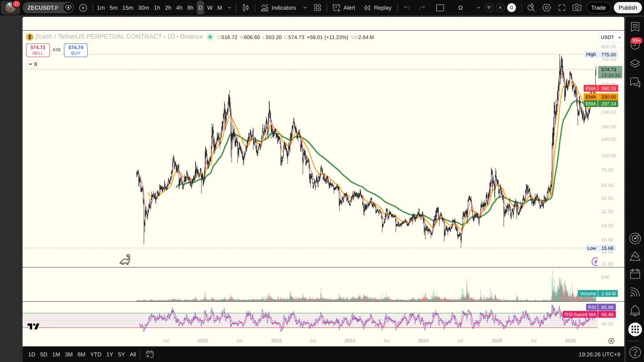Switch to the 4h timeframe
Image resolution: width=644 pixels, height=362 pixels.
pyautogui.click(x=179, y=8)
